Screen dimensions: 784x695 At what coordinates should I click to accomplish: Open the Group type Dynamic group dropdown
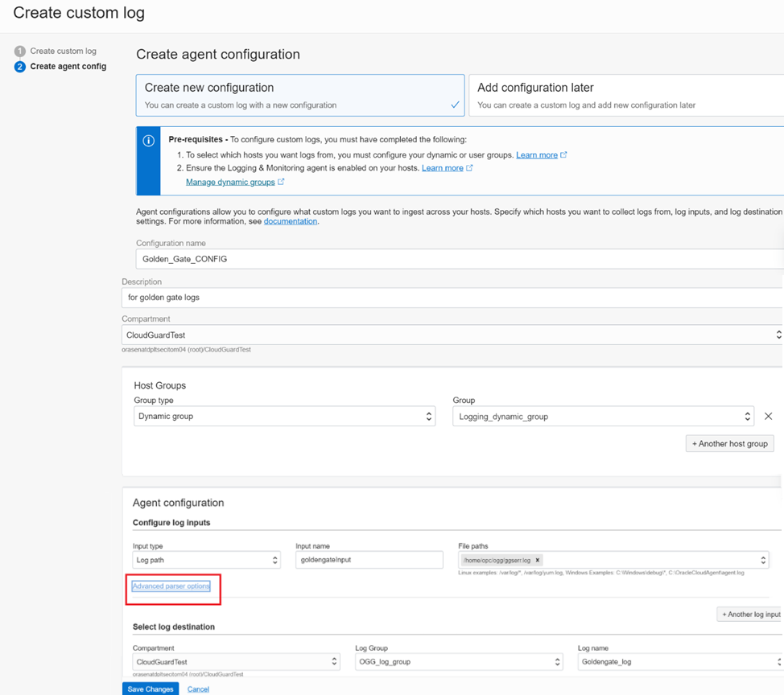(284, 417)
